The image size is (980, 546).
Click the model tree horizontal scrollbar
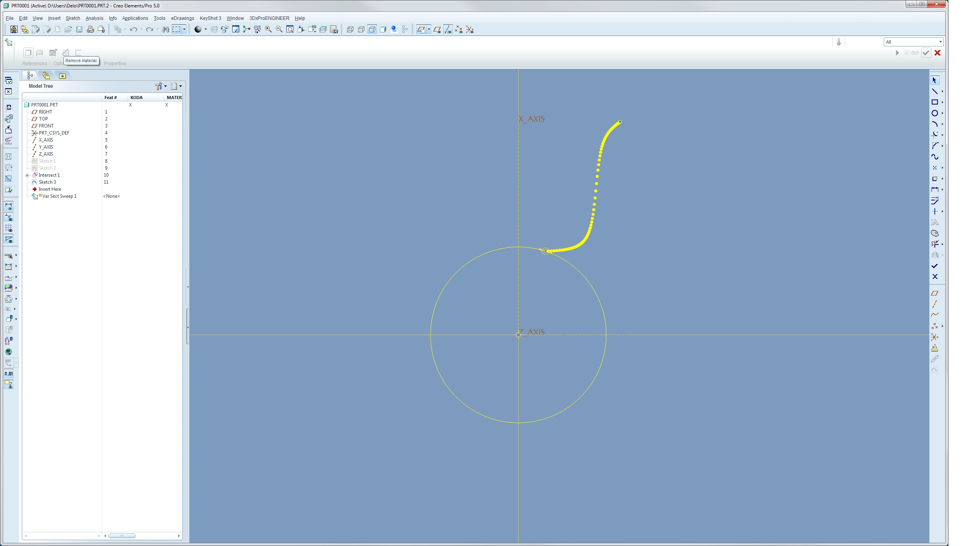pyautogui.click(x=122, y=536)
